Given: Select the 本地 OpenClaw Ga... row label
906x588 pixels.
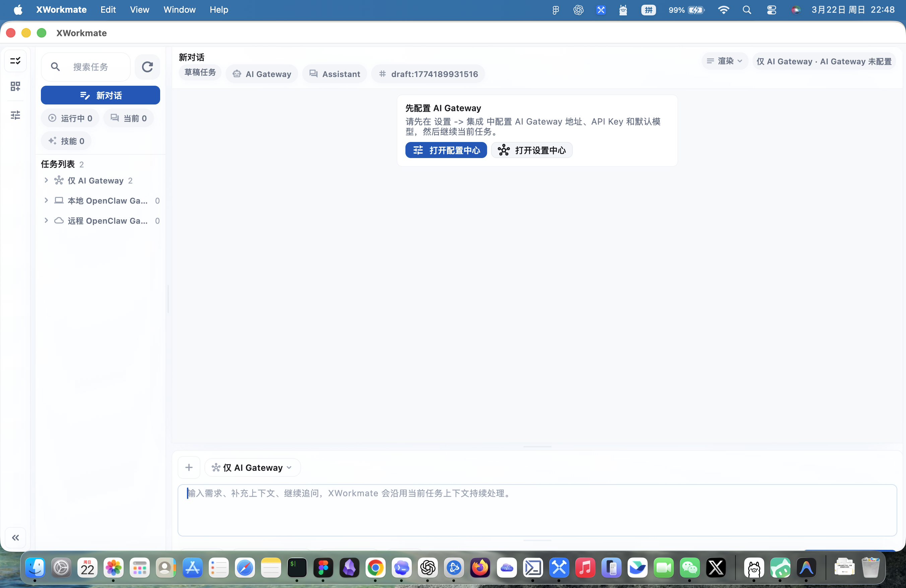Looking at the screenshot, I should tap(108, 201).
